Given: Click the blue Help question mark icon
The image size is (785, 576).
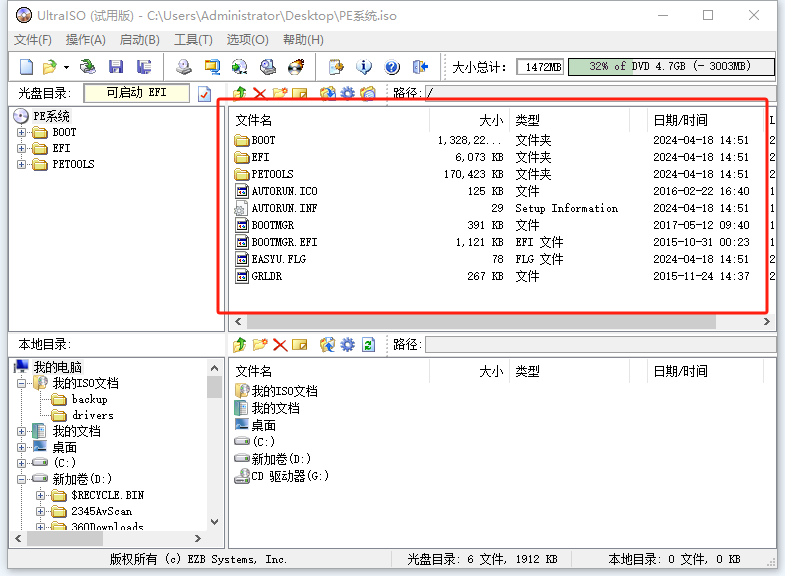Looking at the screenshot, I should pos(392,67).
